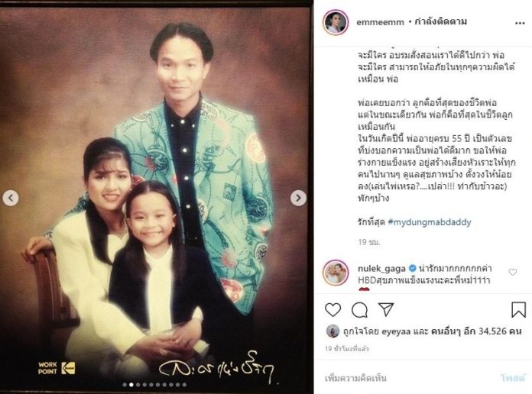Go to the previous photo with the left arrow
The width and height of the screenshot is (532, 394).
click(x=11, y=198)
